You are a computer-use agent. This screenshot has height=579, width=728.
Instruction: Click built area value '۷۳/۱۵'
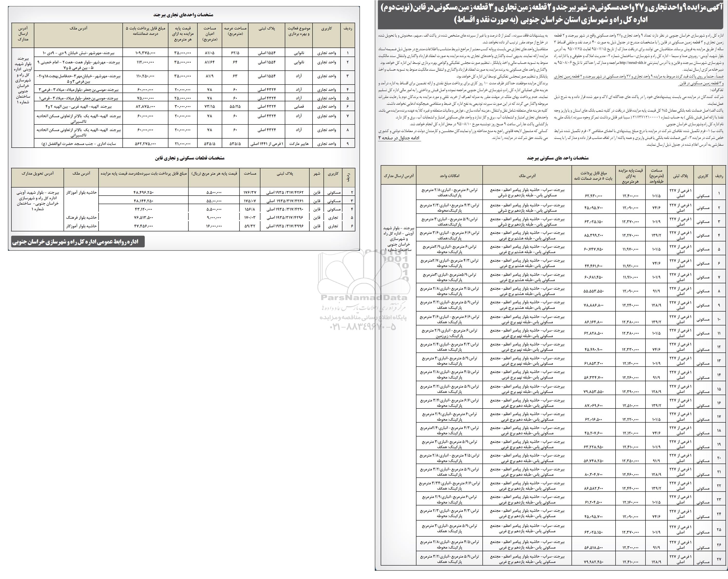210,107
